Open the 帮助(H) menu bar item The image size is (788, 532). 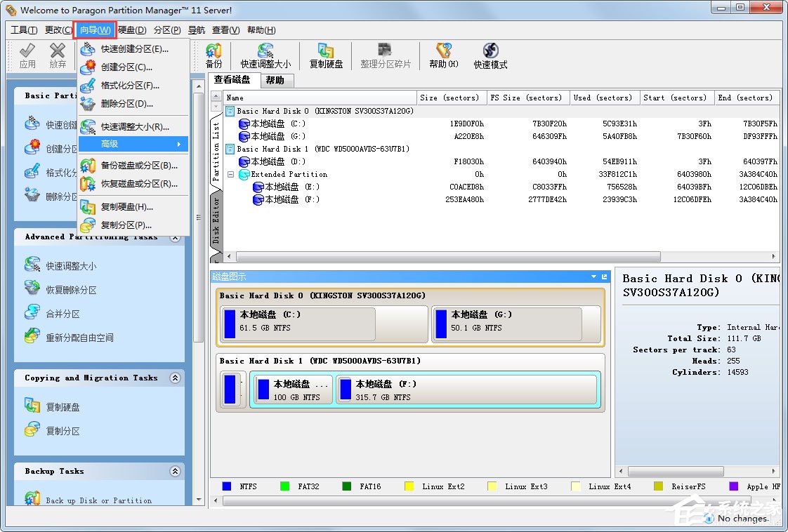(261, 30)
